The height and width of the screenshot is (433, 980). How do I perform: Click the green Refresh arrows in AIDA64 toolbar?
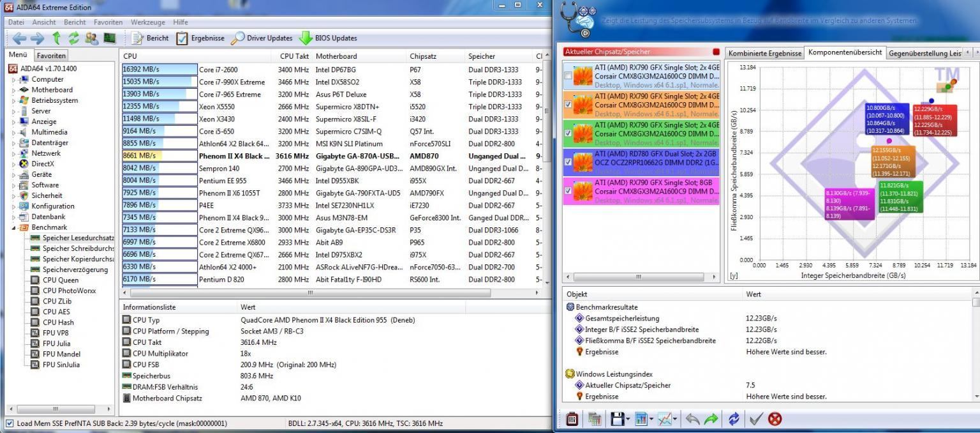[x=74, y=38]
